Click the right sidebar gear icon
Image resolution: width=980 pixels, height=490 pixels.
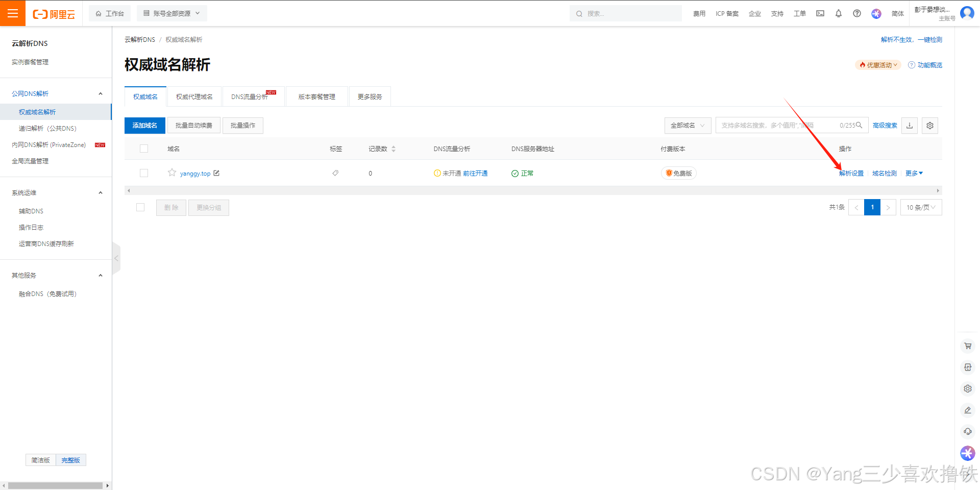(x=968, y=389)
